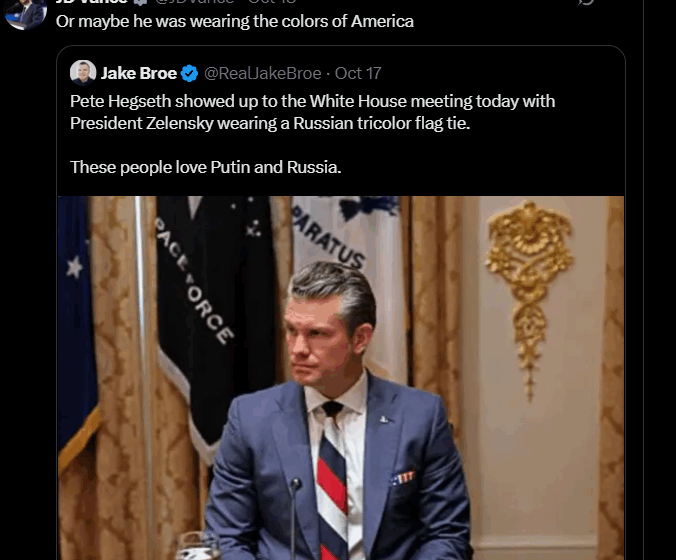This screenshot has height=560, width=676.
Task: Click the cropped author name at top
Action: 92,1
